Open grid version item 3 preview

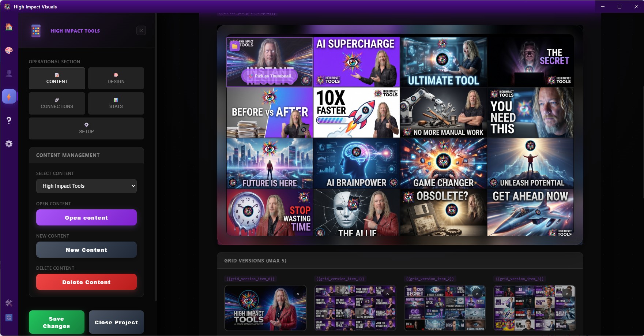coord(534,308)
